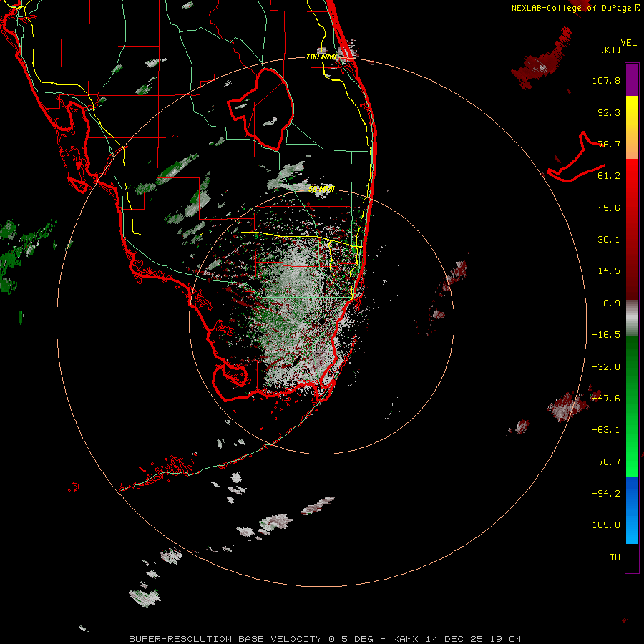Click the purple segment of the color bar
The image size is (644, 644).
pos(632,79)
